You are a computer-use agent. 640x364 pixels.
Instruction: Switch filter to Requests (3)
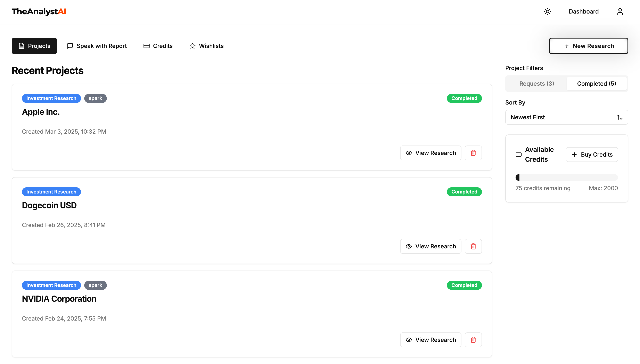pyautogui.click(x=536, y=83)
